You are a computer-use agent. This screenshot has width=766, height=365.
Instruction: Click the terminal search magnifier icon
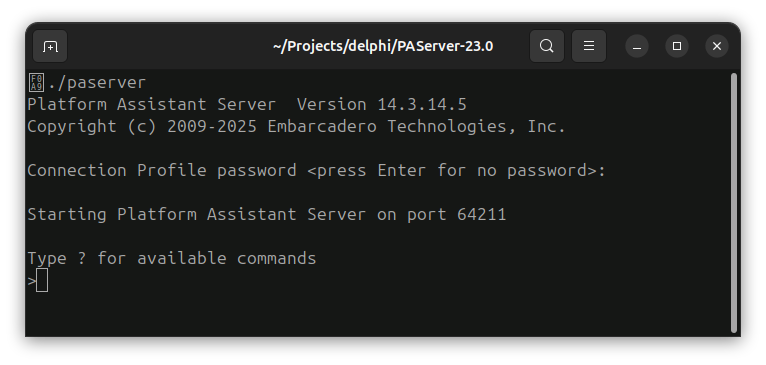(547, 46)
